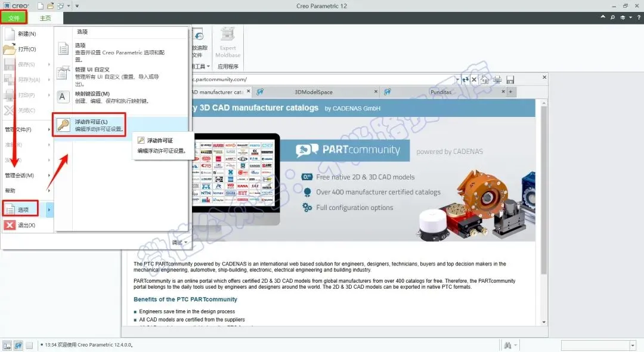The width and height of the screenshot is (644, 352).
Task: Click the UI customization icon in the submenu
Action: 63,73
